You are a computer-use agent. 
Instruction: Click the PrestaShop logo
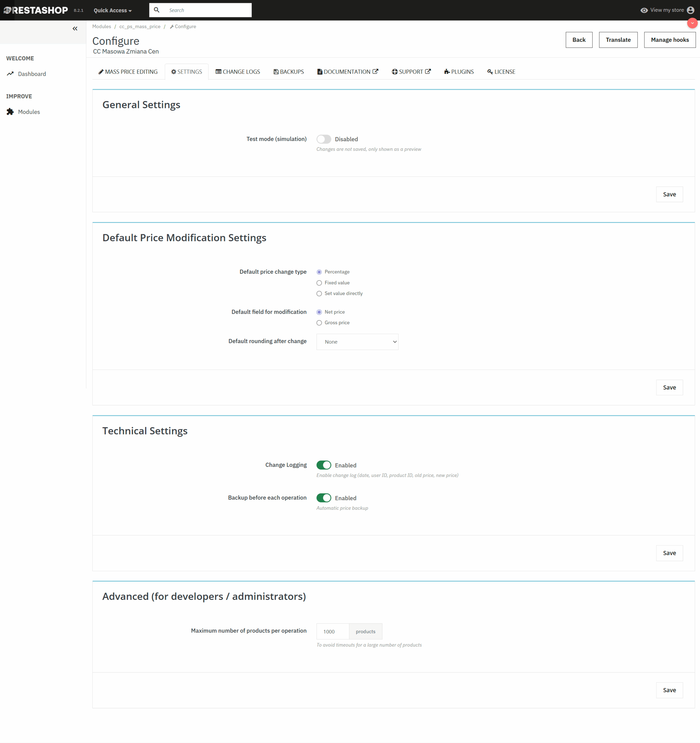[x=36, y=10]
